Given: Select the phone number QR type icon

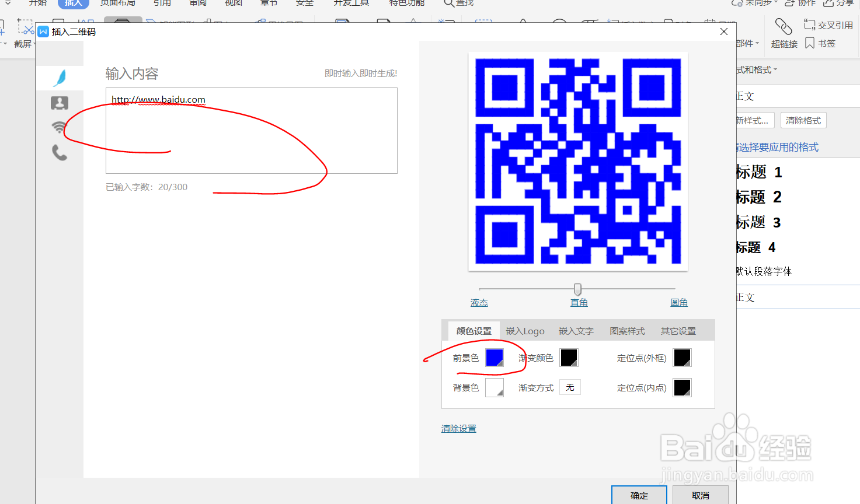Looking at the screenshot, I should (60, 153).
